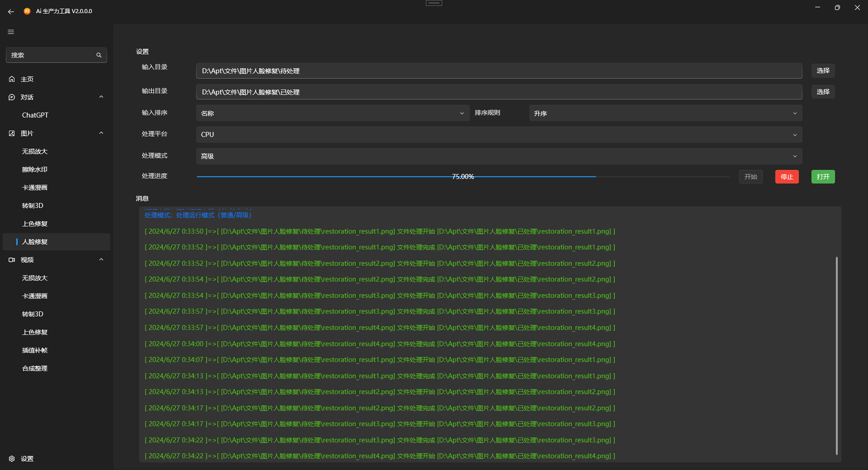The height and width of the screenshot is (470, 868).
Task: Click the 输出目录 path field ending in 已处理
Action: (499, 92)
